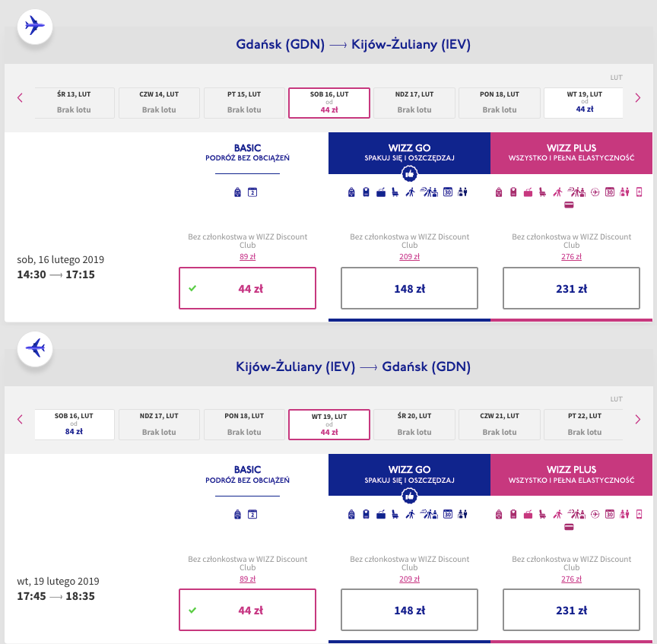Click outbound WIZZ GO 30-day calendar icon
657x644 pixels.
click(x=448, y=192)
